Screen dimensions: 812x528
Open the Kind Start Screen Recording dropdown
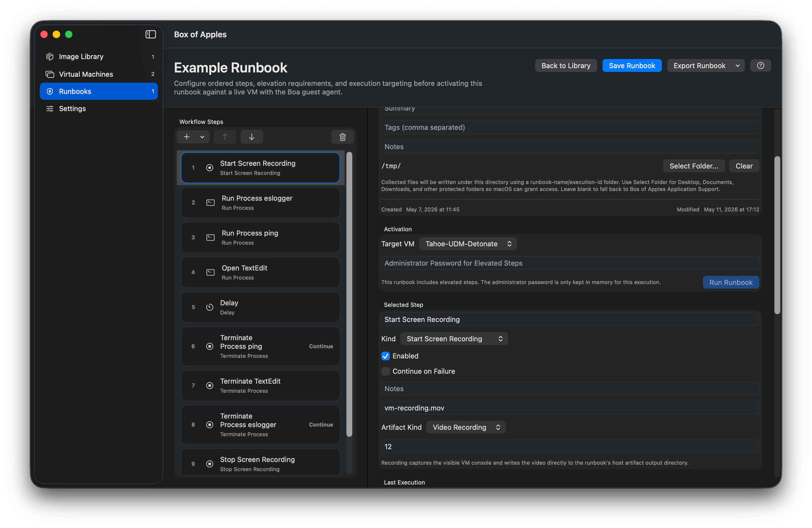[454, 339]
